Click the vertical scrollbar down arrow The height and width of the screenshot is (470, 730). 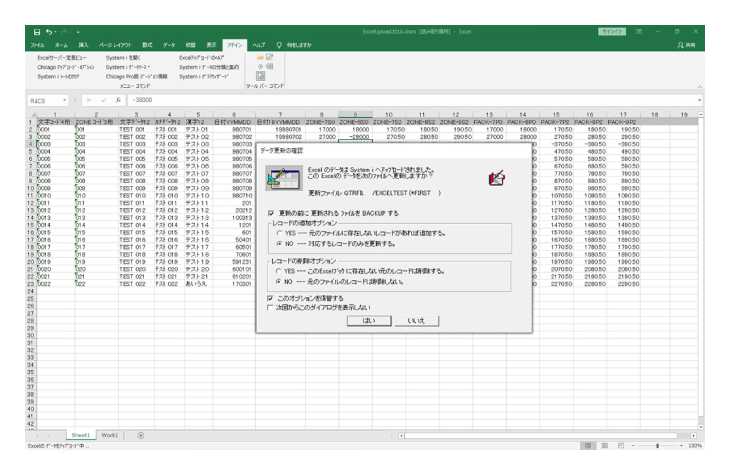(x=701, y=426)
